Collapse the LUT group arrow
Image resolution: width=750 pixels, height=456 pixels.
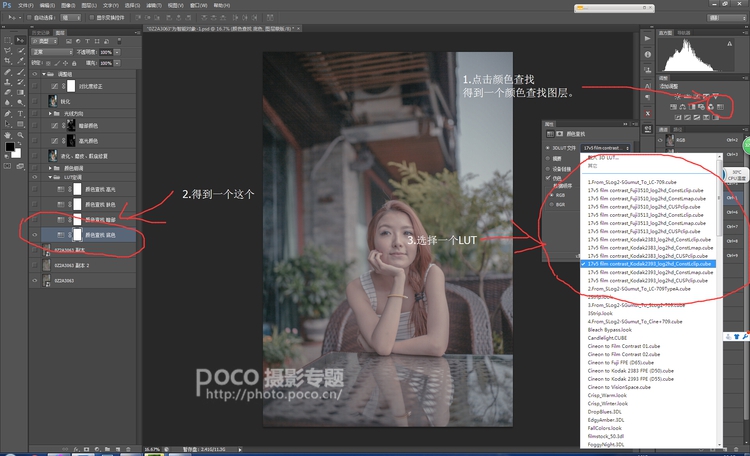point(50,177)
